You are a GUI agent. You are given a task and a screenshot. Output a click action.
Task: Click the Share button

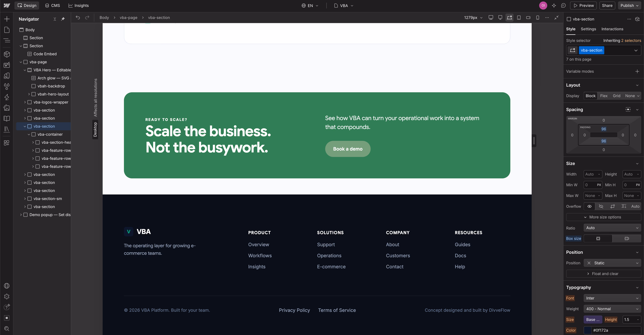point(607,6)
